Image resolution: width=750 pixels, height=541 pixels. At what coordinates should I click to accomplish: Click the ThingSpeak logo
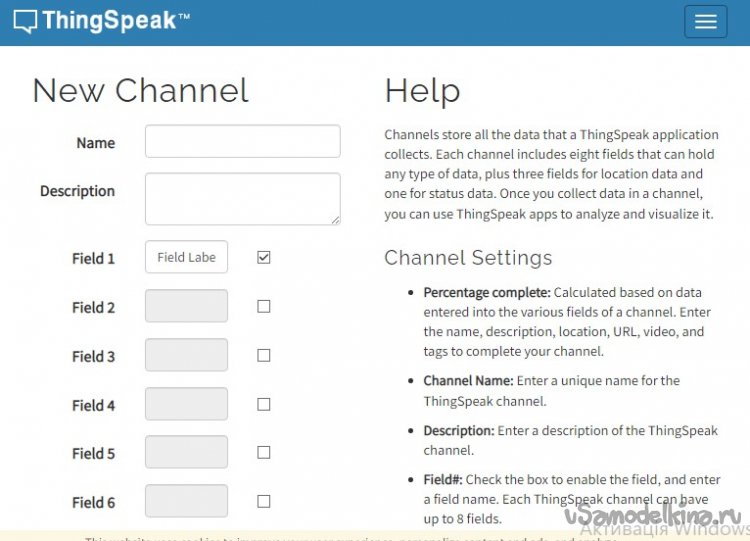click(101, 21)
